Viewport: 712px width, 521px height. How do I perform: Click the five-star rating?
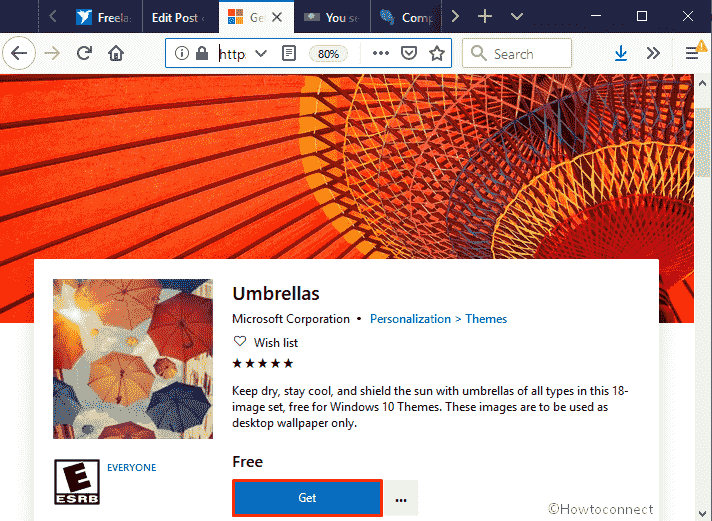[x=262, y=363]
